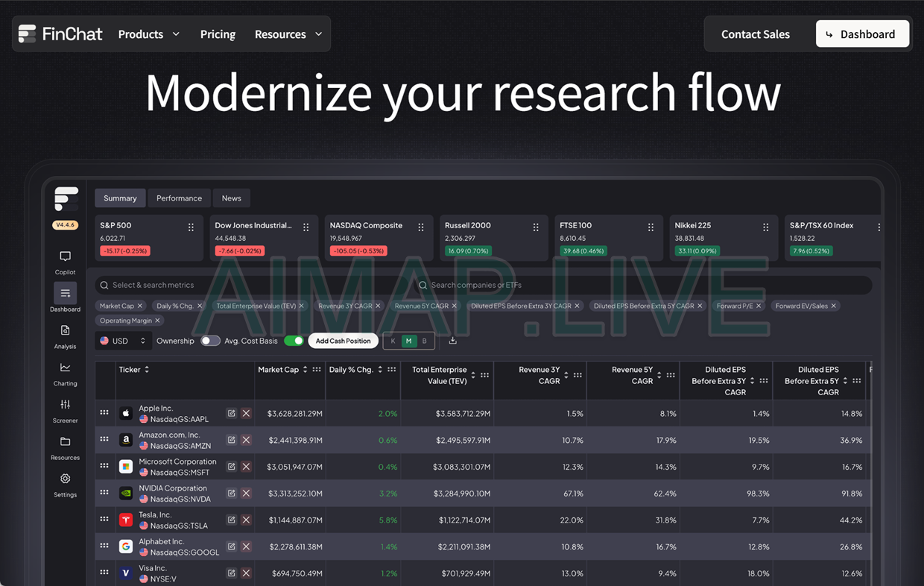924x586 pixels.
Task: Click the Add Cash Position button
Action: point(343,341)
